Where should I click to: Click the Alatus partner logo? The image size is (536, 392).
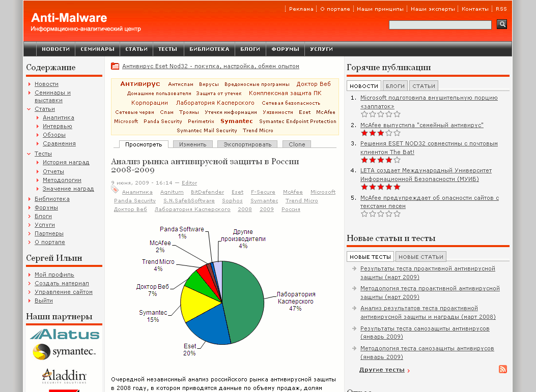[x=64, y=334]
